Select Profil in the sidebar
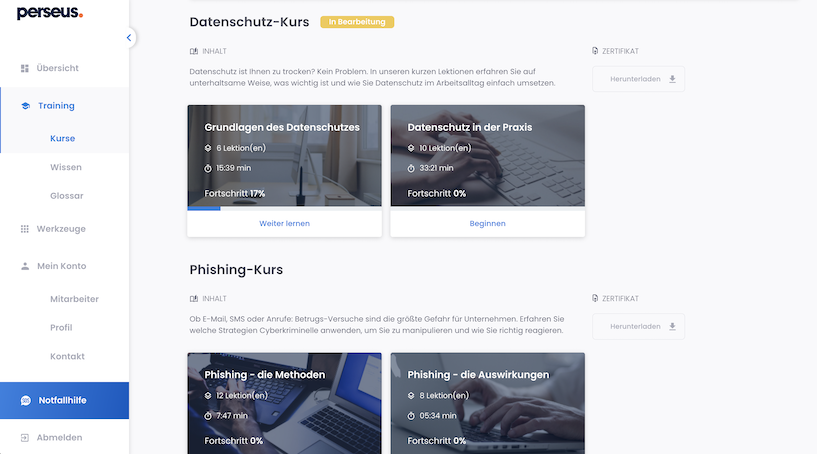The width and height of the screenshot is (817, 454). 61,328
